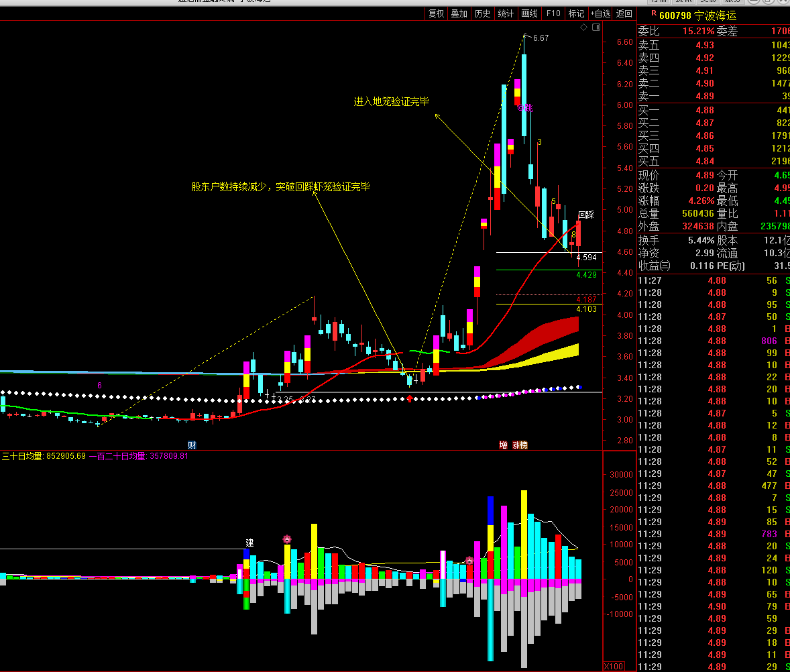Click 涨幅 value 4.26%
Screen dimensions: 790x672
pyautogui.click(x=701, y=201)
